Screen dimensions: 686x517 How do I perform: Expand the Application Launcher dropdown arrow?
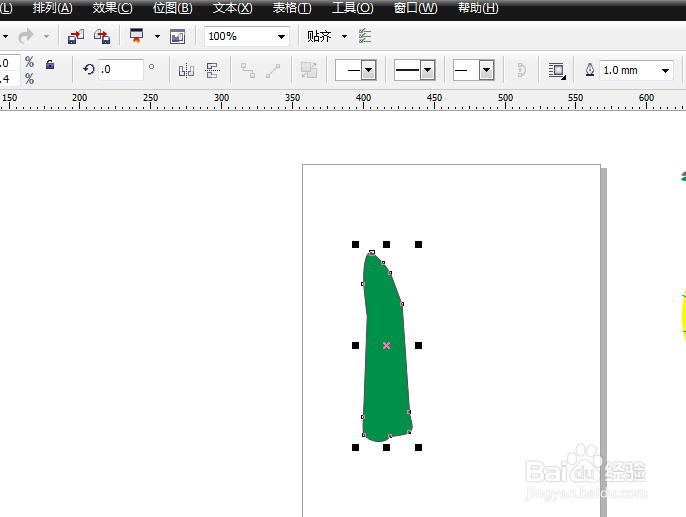tap(157, 36)
